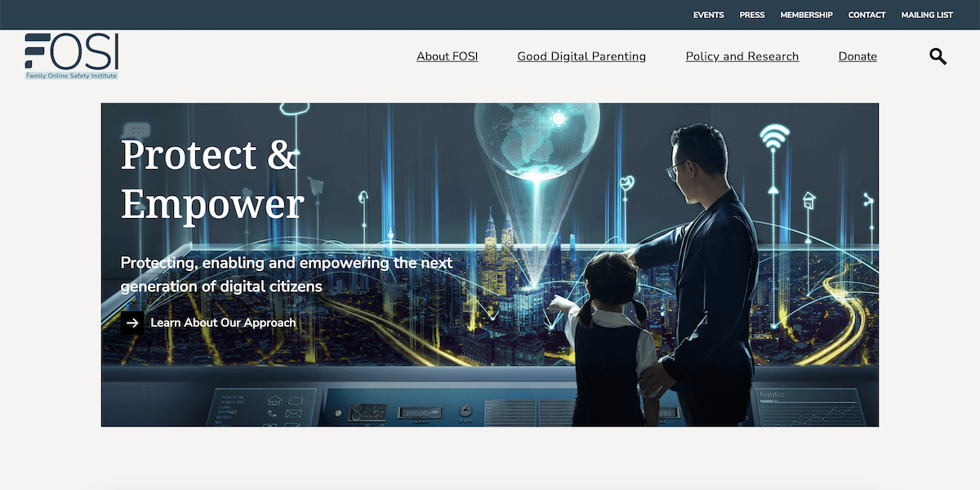The height and width of the screenshot is (490, 980).
Task: Open the MEMBERSHIP page from the top bar
Action: coord(806,15)
